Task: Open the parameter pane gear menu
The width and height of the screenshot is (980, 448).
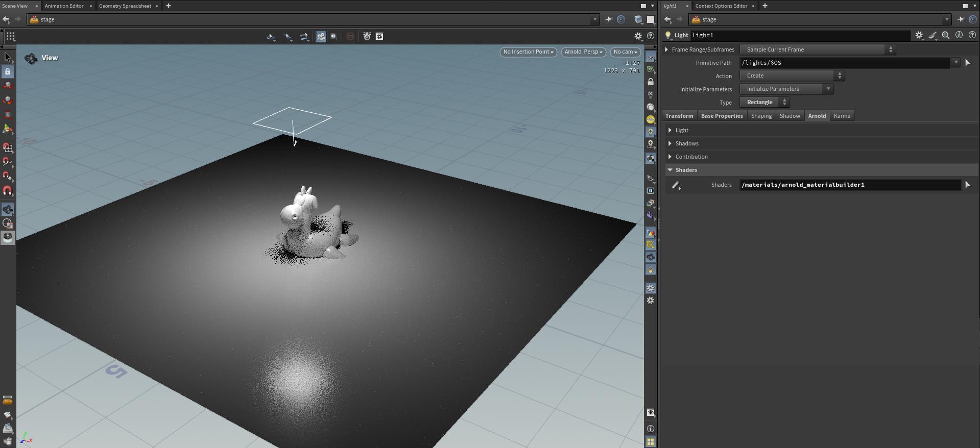Action: coord(919,35)
